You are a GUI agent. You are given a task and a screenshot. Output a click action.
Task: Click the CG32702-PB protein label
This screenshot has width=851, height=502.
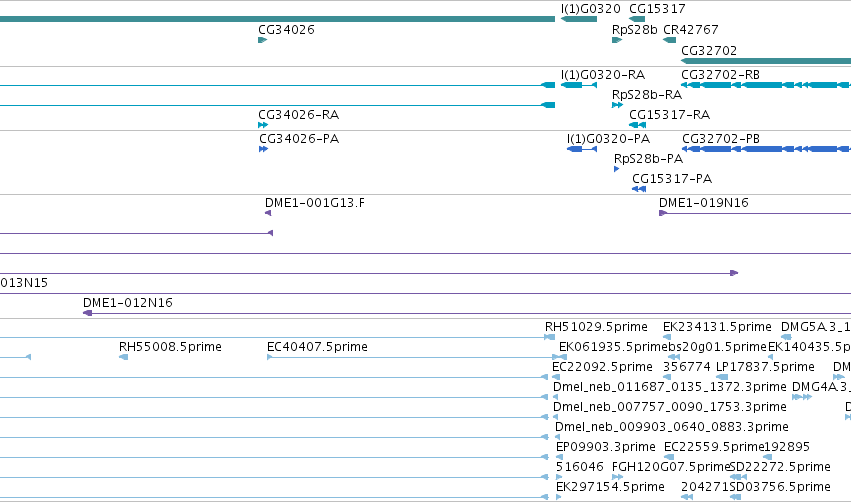point(721,138)
